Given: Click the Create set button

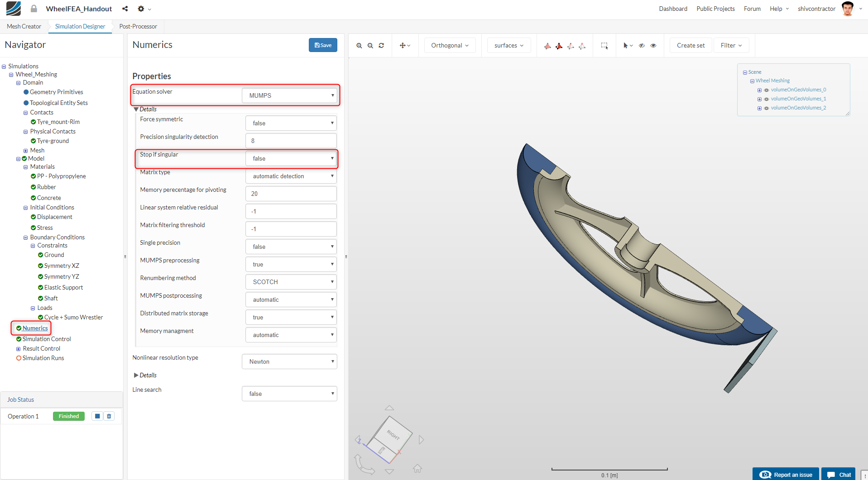Looking at the screenshot, I should pyautogui.click(x=691, y=45).
